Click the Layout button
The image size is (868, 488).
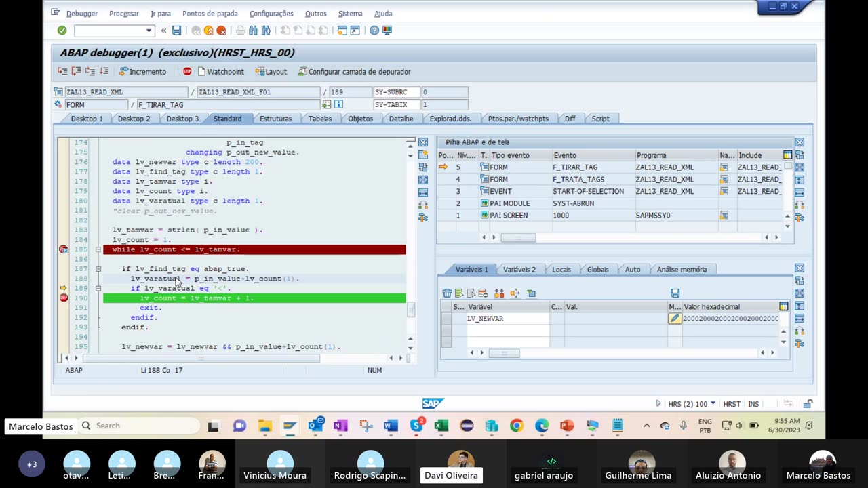point(271,71)
